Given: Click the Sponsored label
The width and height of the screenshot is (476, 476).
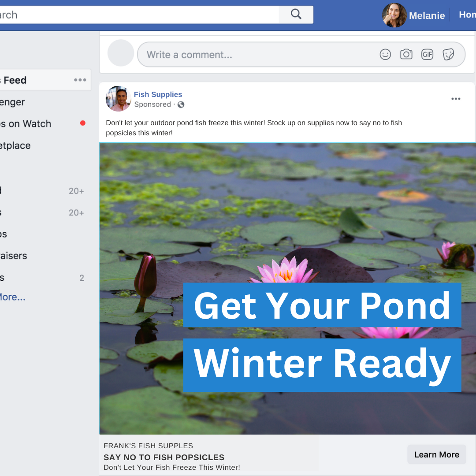Looking at the screenshot, I should coord(152,104).
